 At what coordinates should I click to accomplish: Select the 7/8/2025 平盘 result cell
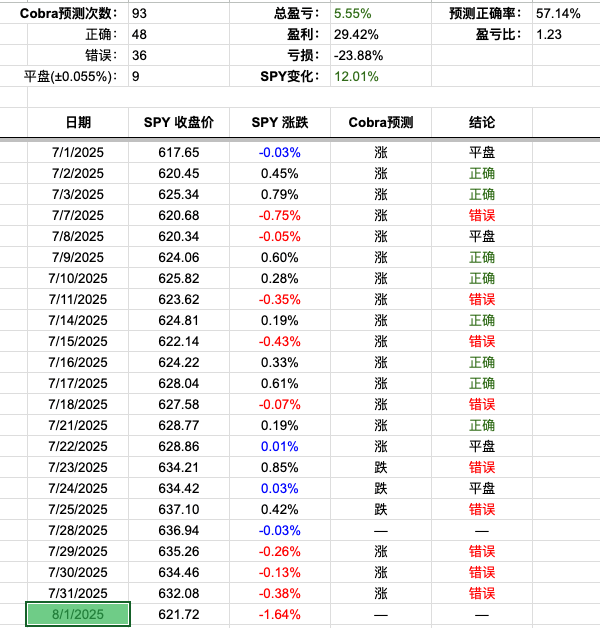(x=482, y=236)
